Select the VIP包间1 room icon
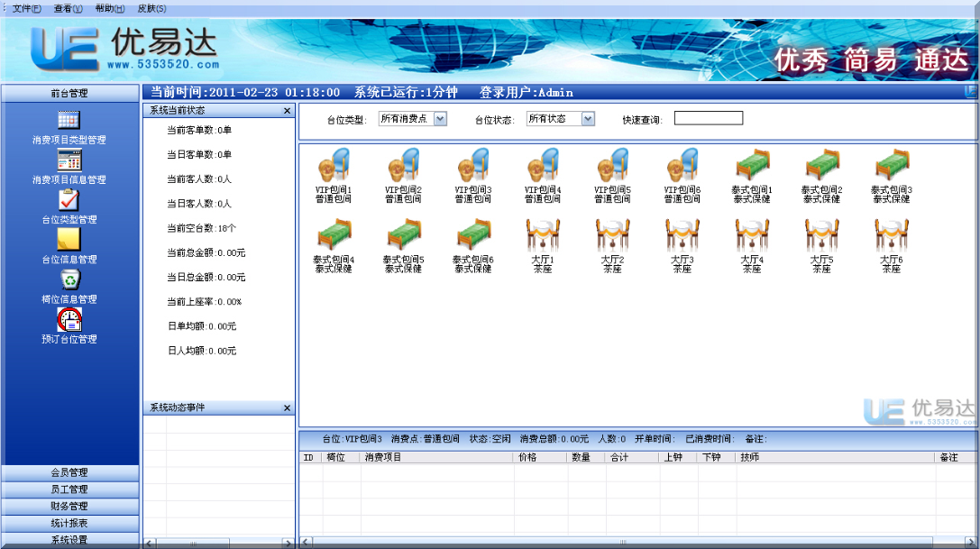The width and height of the screenshot is (980, 549). (334, 167)
